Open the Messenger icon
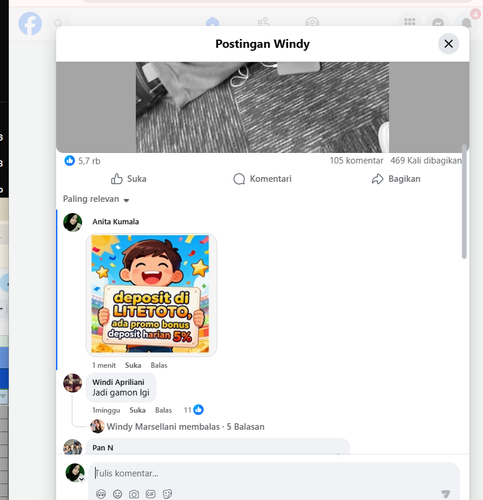Screen dimensions: 483x500 tap(438, 23)
